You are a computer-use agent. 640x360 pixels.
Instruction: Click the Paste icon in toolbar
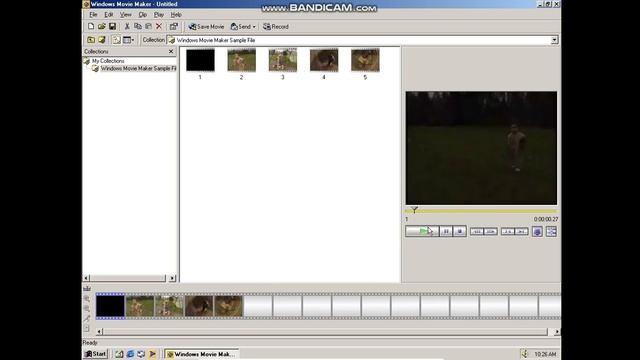(x=148, y=27)
